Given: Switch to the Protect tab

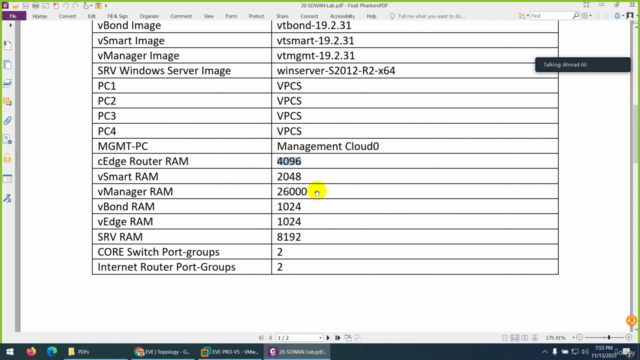Looking at the screenshot, I should pos(256,16).
